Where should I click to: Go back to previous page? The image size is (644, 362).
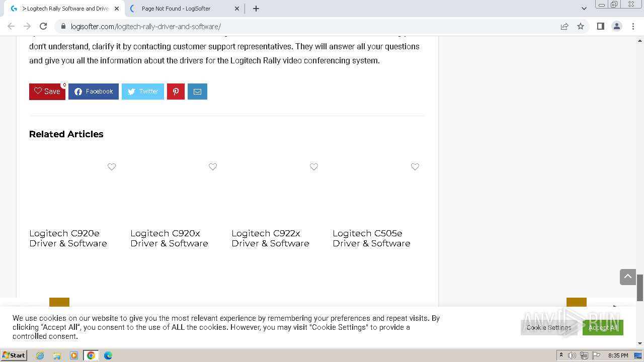tap(11, 26)
